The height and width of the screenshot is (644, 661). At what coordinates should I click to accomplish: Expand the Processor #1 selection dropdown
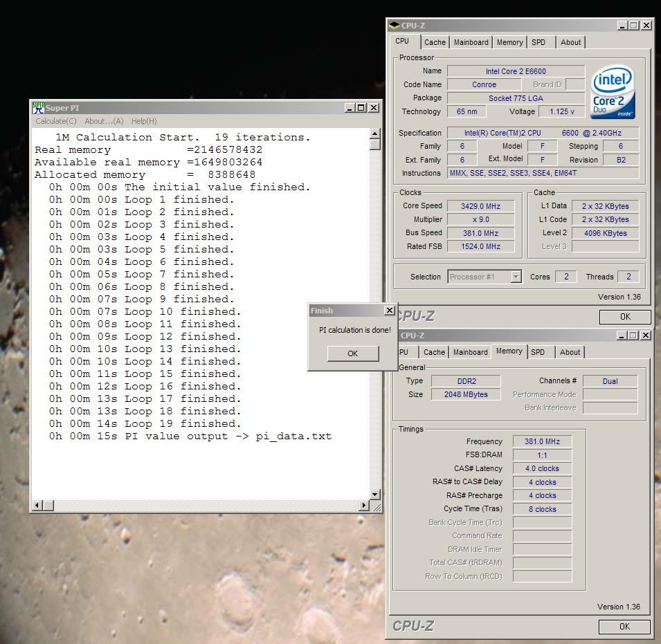pyautogui.click(x=516, y=277)
